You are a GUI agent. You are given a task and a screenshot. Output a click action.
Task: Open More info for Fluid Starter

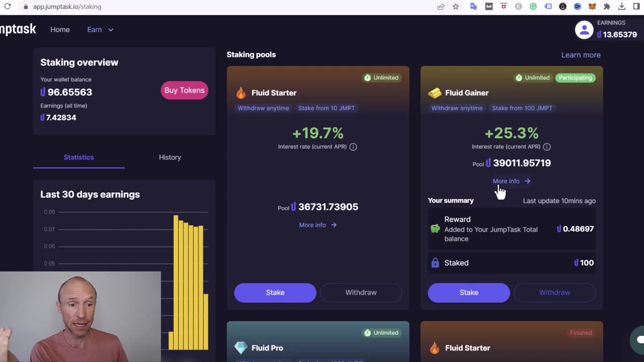[x=318, y=225]
